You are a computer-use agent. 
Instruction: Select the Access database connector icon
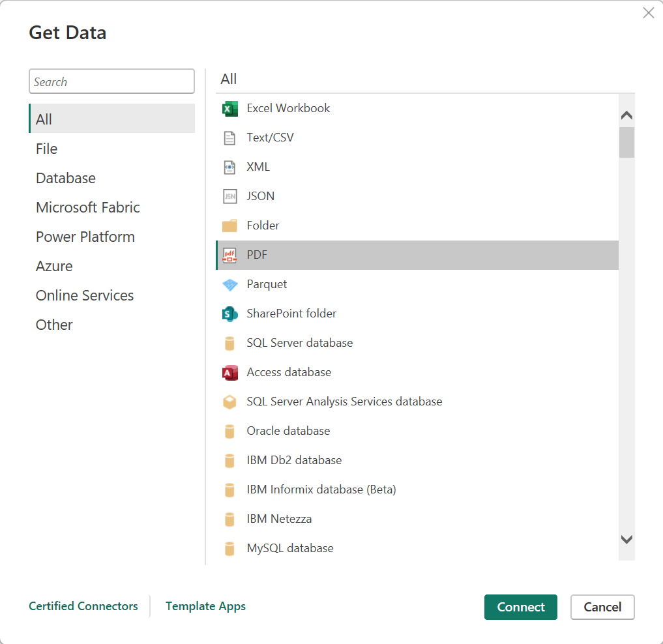[230, 372]
